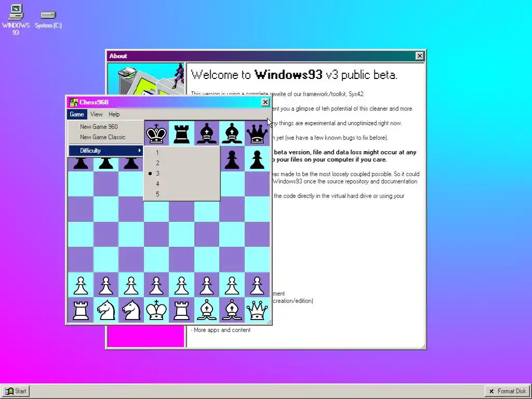
Task: Close the About window
Action: 419,56
